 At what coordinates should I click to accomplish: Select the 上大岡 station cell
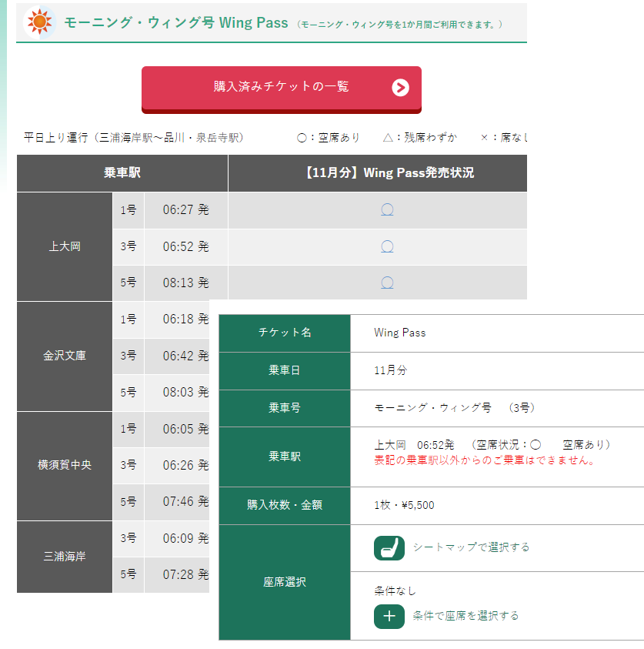coord(65,246)
